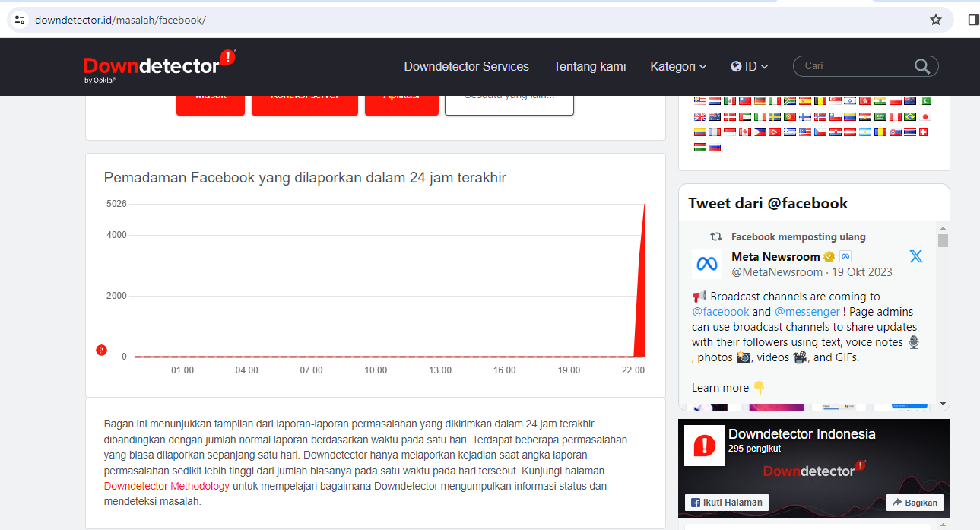Click the Meta logo avatar in tweet
Viewport: 980px width, 530px height.
tap(707, 264)
